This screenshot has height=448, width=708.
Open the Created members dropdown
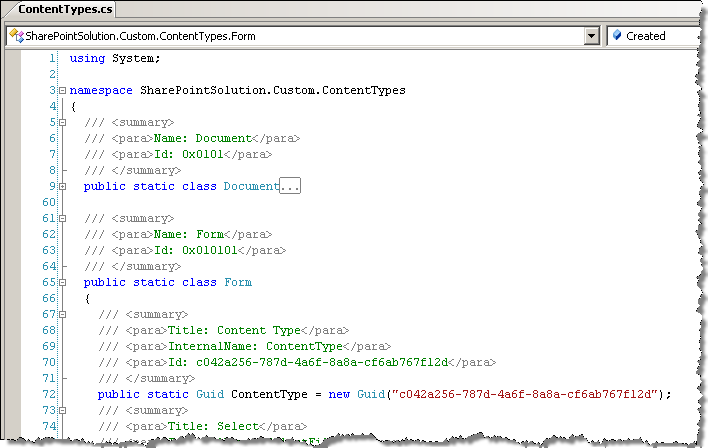click(657, 36)
